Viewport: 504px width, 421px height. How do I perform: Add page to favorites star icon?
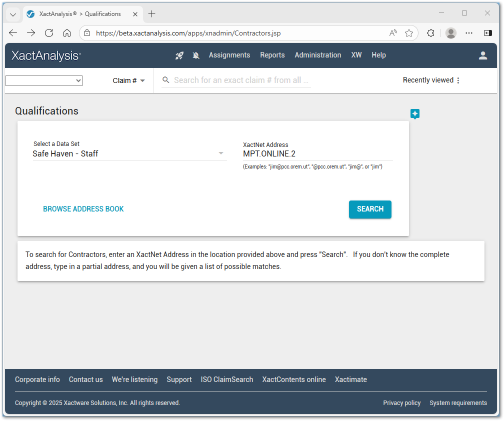[409, 33]
